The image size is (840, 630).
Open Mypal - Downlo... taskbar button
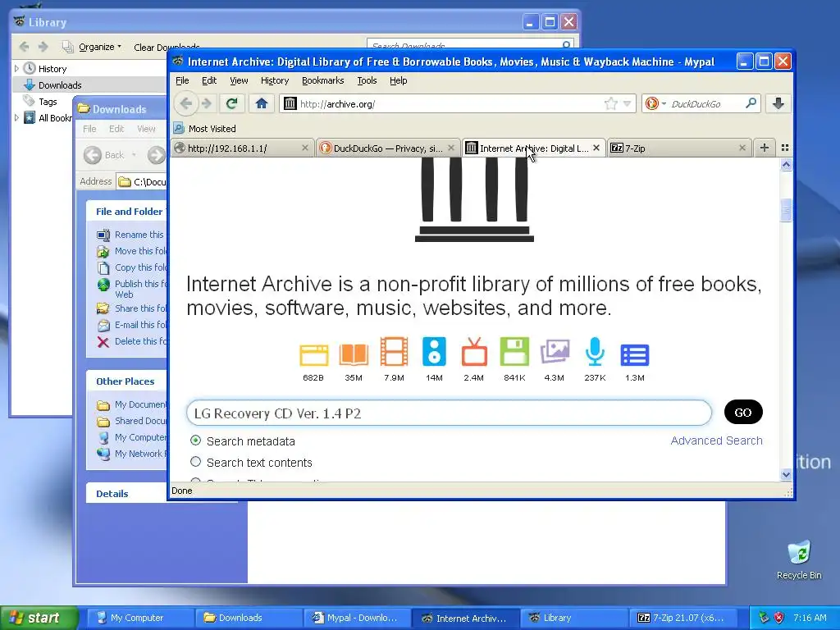356,618
